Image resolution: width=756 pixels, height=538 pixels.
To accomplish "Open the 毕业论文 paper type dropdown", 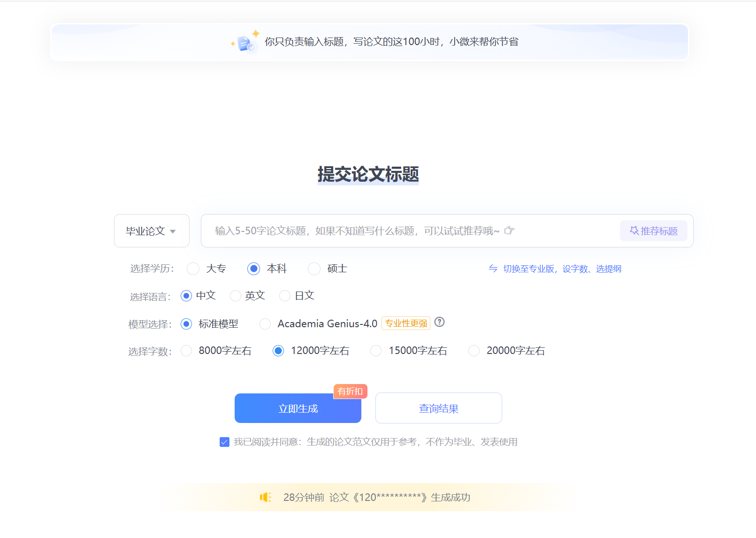I will pos(151,231).
